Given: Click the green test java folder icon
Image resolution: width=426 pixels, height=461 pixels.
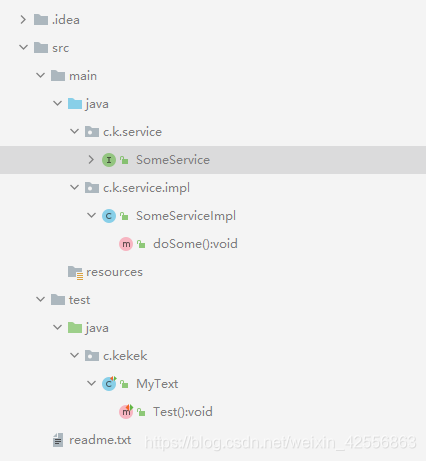Looking at the screenshot, I should [75, 328].
